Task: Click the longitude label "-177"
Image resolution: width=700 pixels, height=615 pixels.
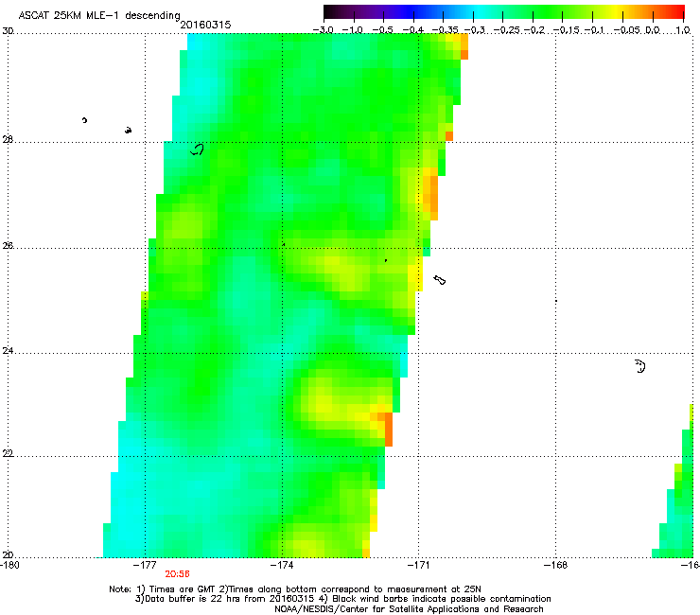Action: [x=145, y=565]
